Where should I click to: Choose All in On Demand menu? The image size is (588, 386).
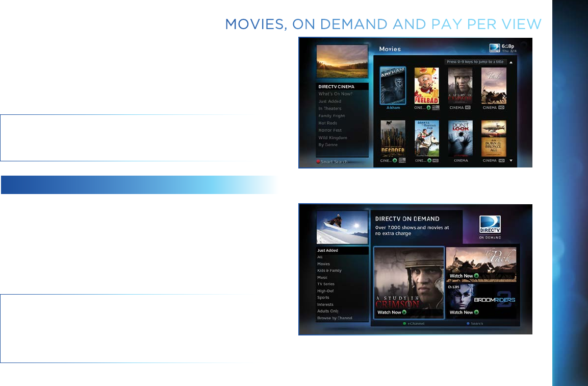(x=320, y=257)
